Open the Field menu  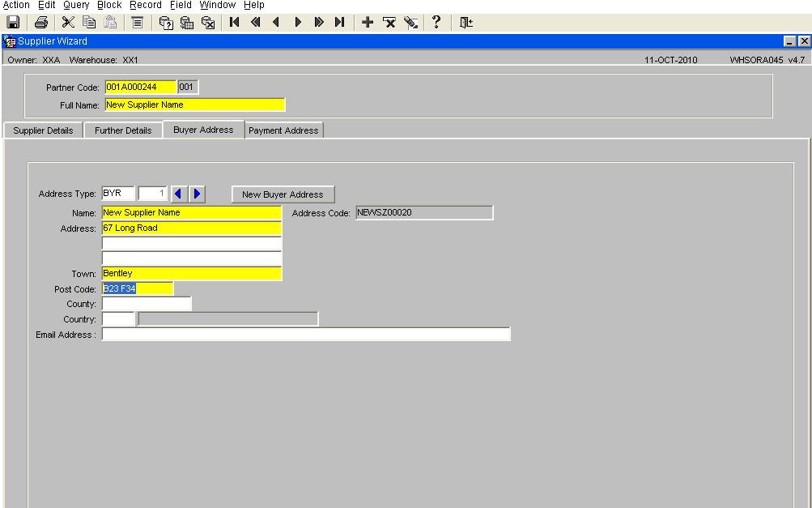click(x=181, y=5)
